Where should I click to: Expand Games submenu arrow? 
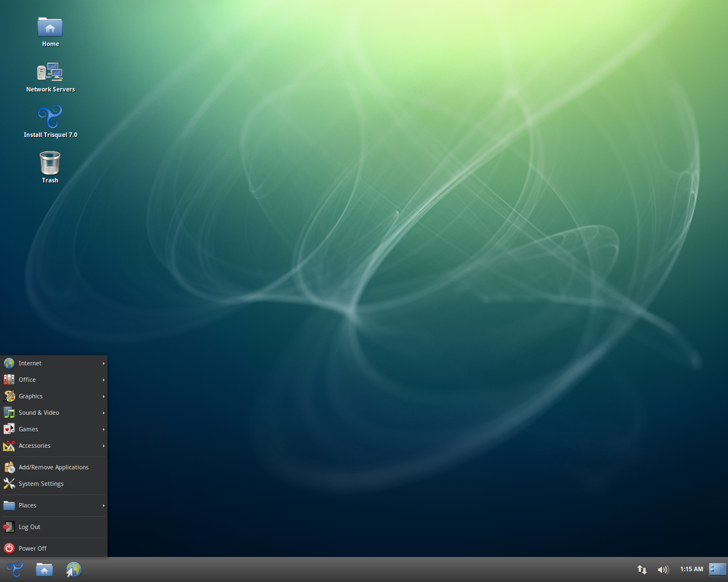104,429
